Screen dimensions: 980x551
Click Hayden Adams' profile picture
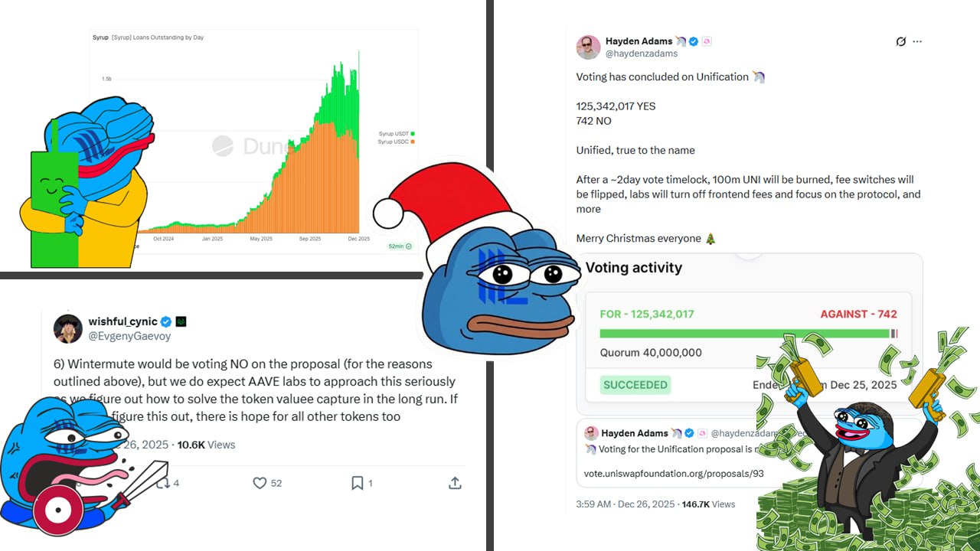pos(588,47)
